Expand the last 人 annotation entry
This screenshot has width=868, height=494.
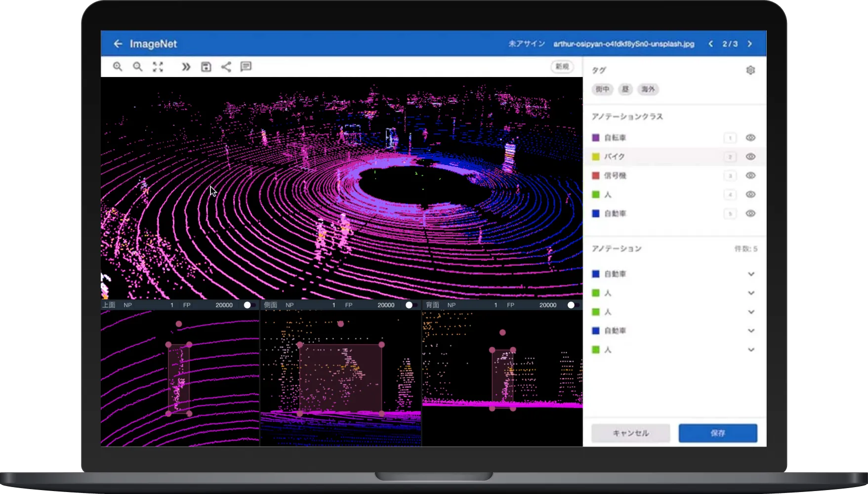[751, 350]
